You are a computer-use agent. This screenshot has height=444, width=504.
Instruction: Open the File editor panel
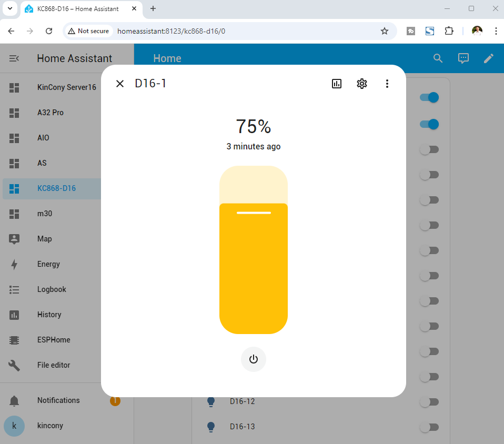pos(54,365)
